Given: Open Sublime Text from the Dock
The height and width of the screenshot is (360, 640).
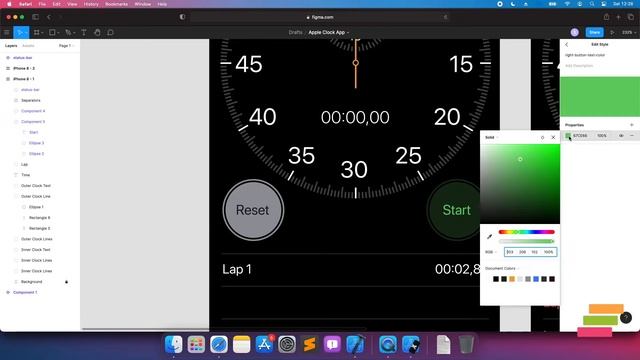Looking at the screenshot, I should point(310,344).
